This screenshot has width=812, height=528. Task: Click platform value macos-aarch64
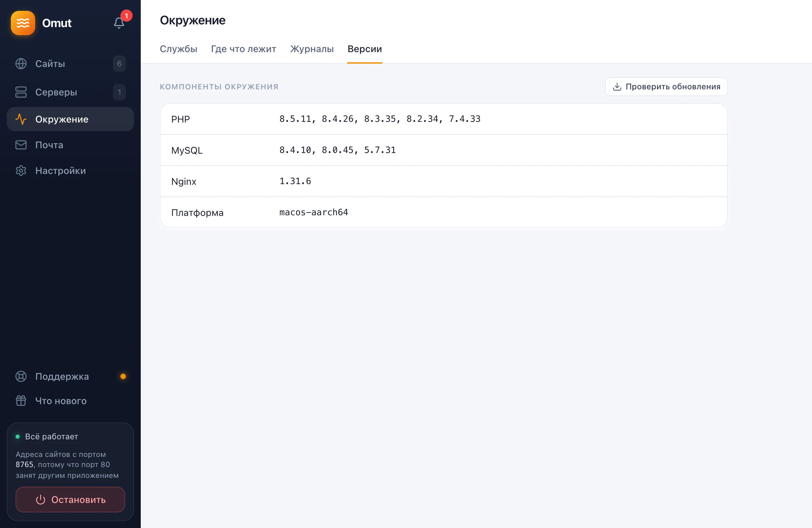[314, 212]
